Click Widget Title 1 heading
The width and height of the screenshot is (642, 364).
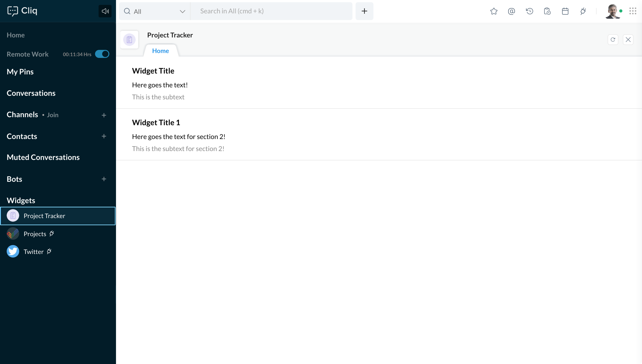[156, 123]
